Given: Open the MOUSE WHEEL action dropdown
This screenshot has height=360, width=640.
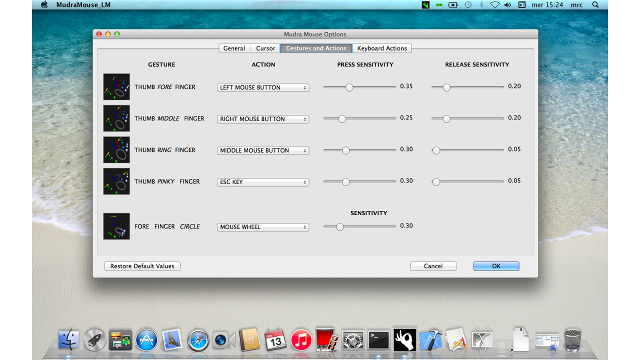Looking at the screenshot, I should click(263, 227).
